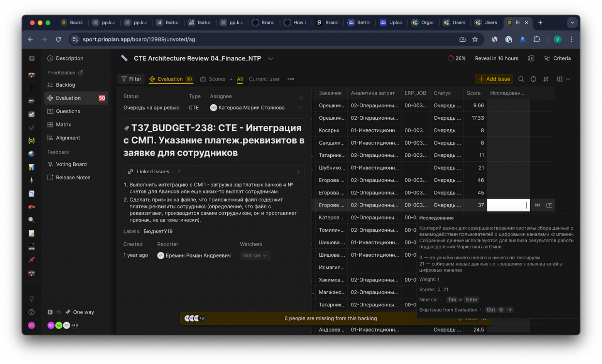Click the skip issue icon beside input
Screen dimensions: 602x364
pyautogui.click(x=538, y=205)
